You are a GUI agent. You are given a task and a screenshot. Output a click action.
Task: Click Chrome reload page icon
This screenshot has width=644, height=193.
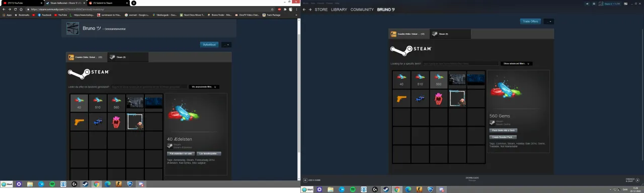[x=16, y=9]
